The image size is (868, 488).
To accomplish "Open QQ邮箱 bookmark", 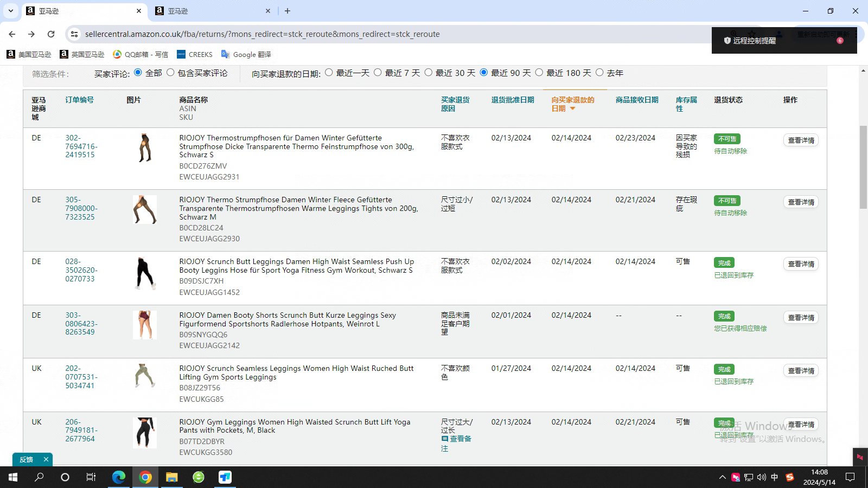I will [x=141, y=54].
